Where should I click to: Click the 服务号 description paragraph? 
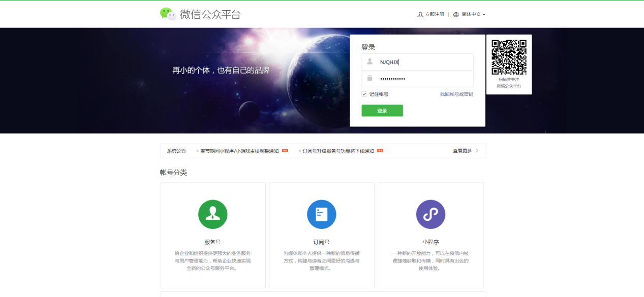pyautogui.click(x=212, y=260)
